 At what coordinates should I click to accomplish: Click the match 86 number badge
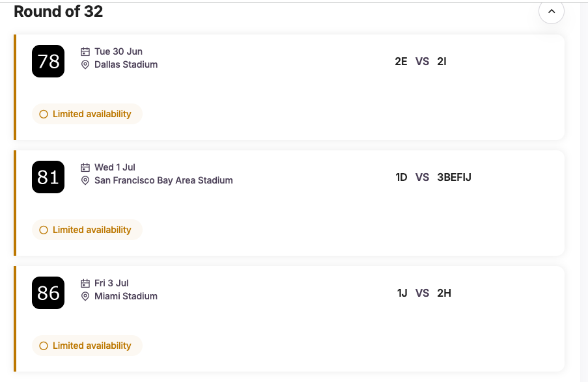(48, 293)
